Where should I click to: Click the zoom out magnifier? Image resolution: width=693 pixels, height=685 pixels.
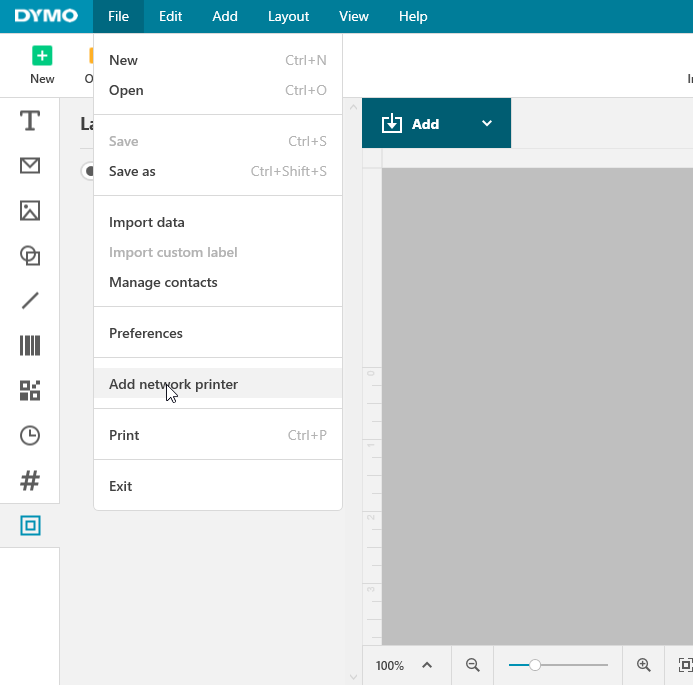coord(473,665)
